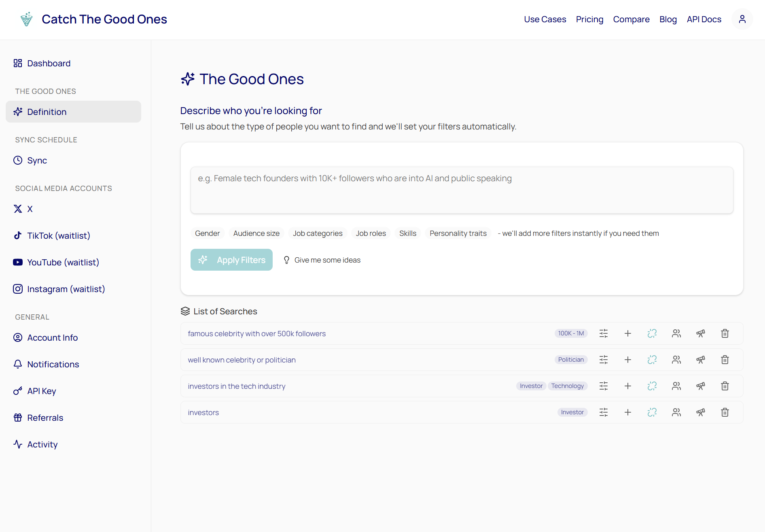
Task: Click the Technology tag
Action: [568, 386]
